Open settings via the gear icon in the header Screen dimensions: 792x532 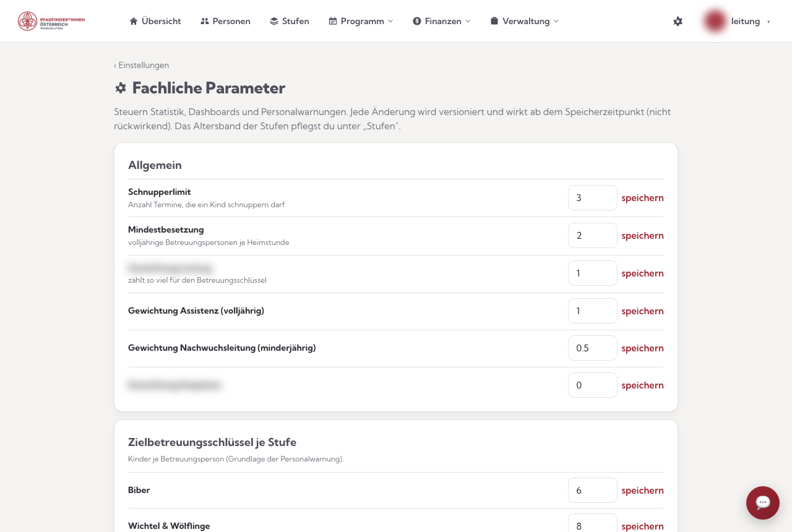pos(678,21)
